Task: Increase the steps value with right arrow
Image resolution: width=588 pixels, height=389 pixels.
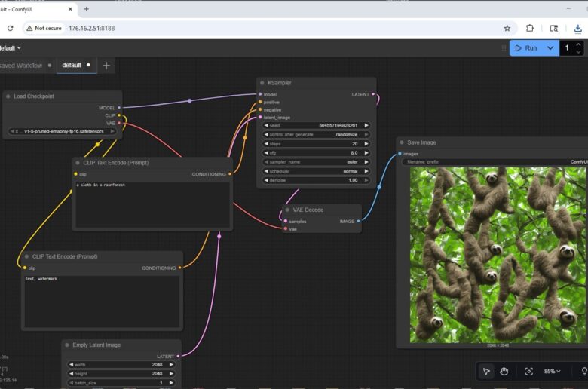Action: (366, 143)
